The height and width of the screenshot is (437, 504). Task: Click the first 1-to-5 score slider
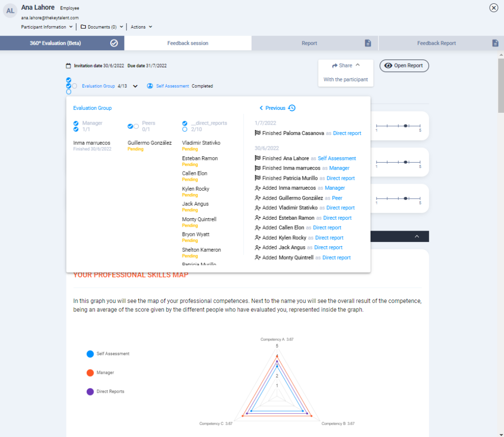click(x=398, y=127)
